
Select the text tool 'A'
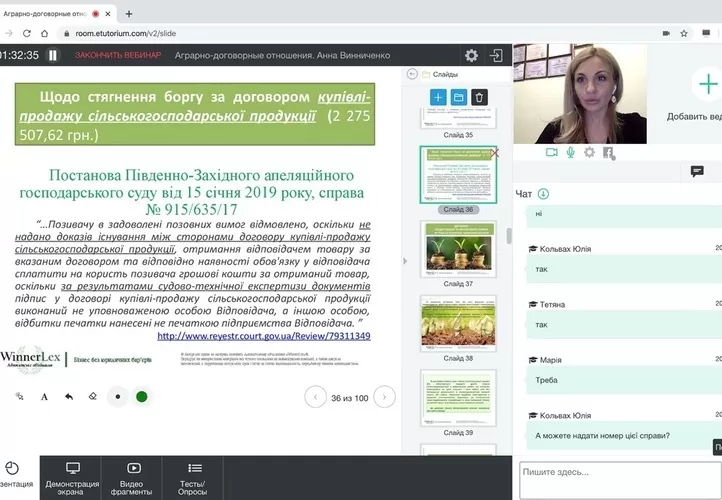[44, 397]
